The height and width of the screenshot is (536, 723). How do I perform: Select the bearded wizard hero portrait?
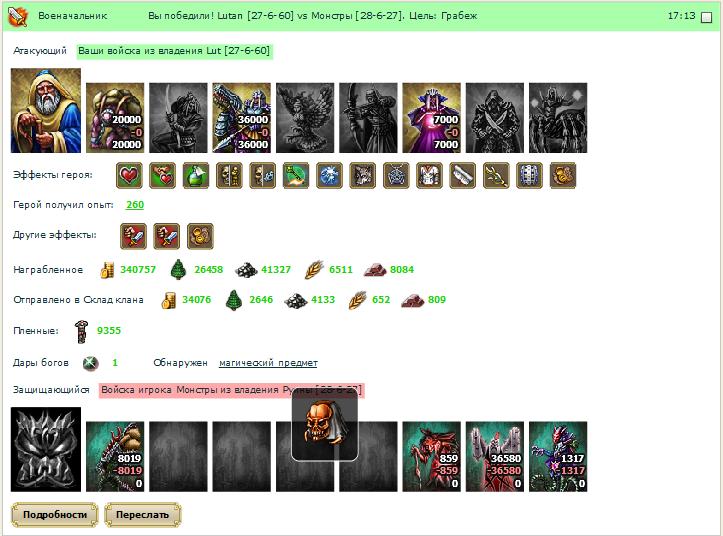tap(46, 111)
